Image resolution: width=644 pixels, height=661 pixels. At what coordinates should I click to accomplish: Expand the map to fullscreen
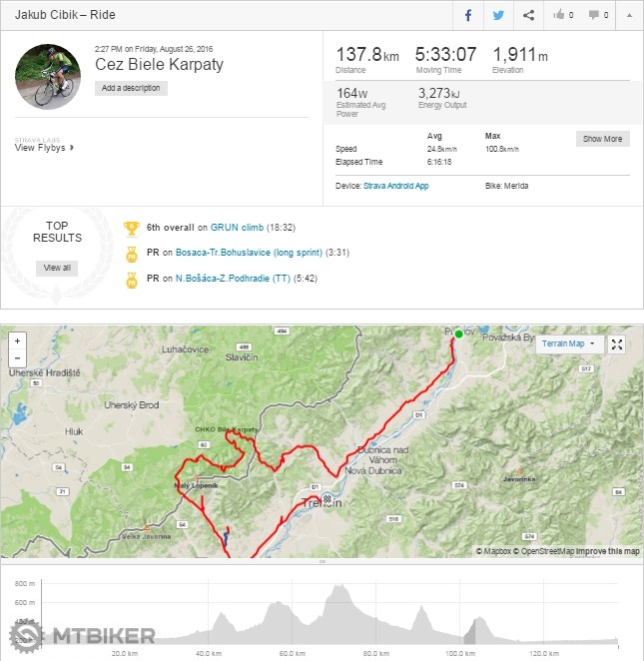(617, 344)
